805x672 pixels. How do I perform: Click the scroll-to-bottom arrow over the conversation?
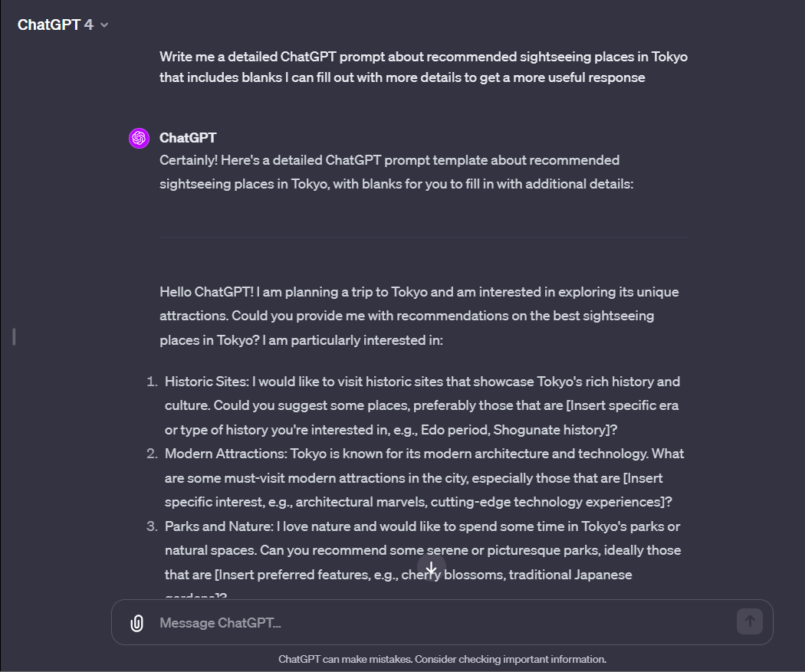431,568
